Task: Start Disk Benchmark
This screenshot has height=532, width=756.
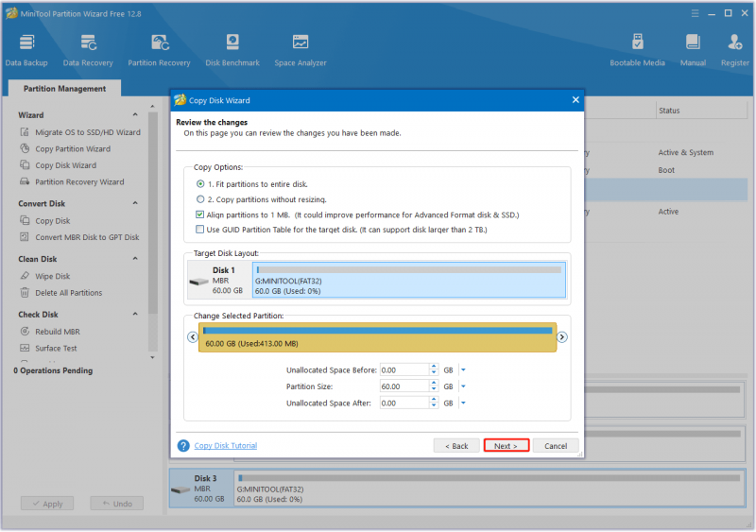Action: click(x=232, y=50)
